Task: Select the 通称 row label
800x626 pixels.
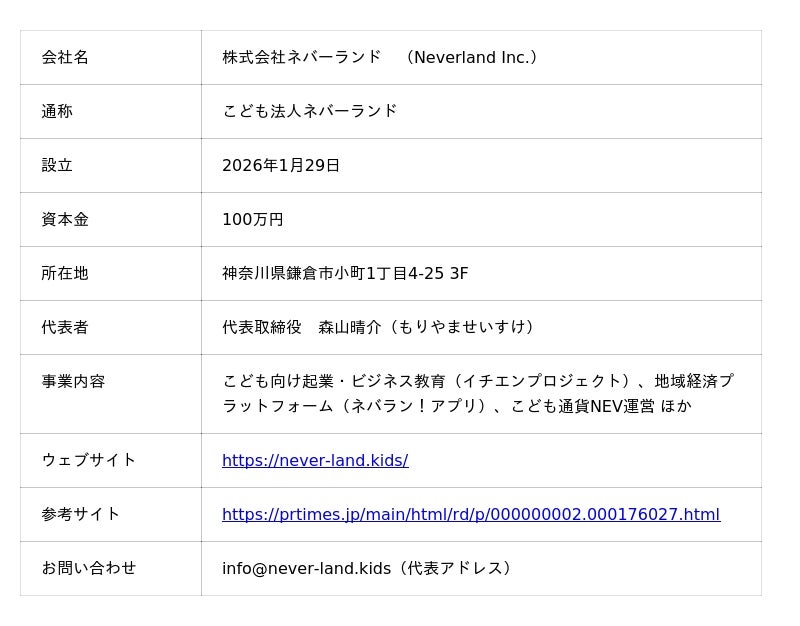Action: coord(57,111)
